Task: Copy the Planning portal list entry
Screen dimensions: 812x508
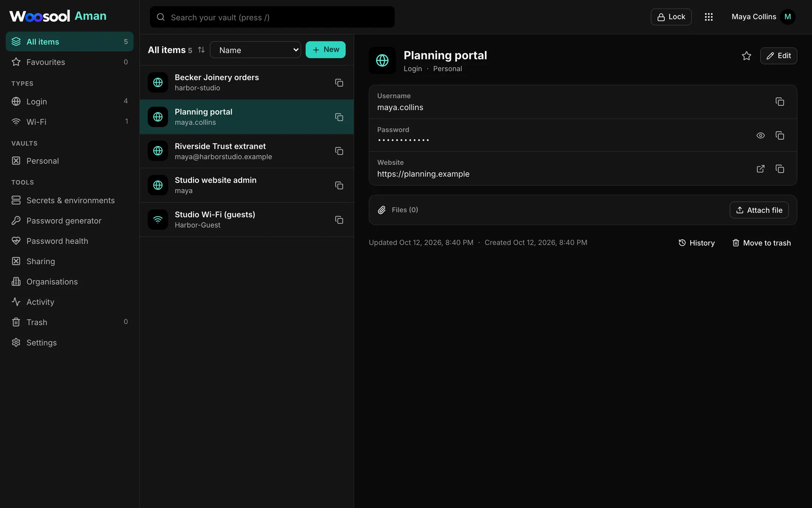Action: tap(339, 117)
